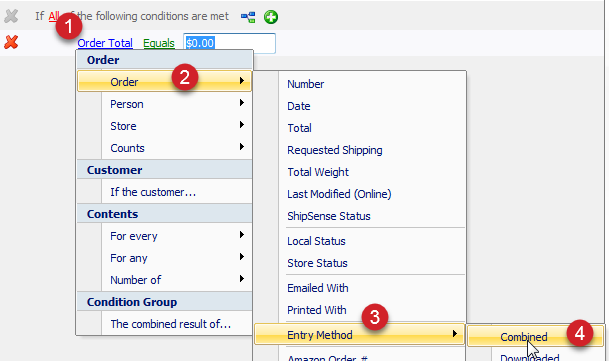Click the Condition Group section header text
The height and width of the screenshot is (361, 609).
point(132,302)
